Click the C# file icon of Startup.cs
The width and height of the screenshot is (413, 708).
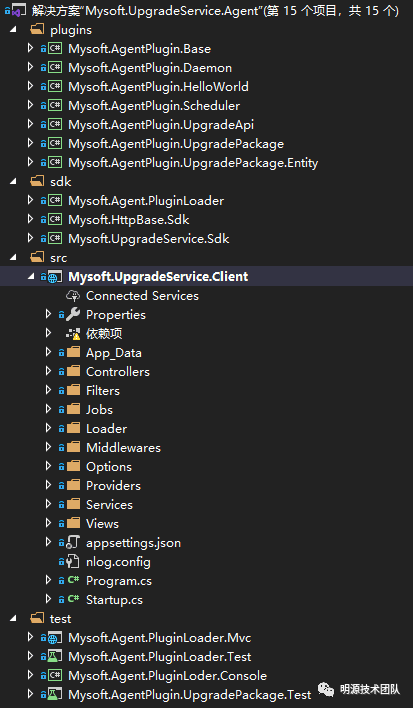(73, 599)
